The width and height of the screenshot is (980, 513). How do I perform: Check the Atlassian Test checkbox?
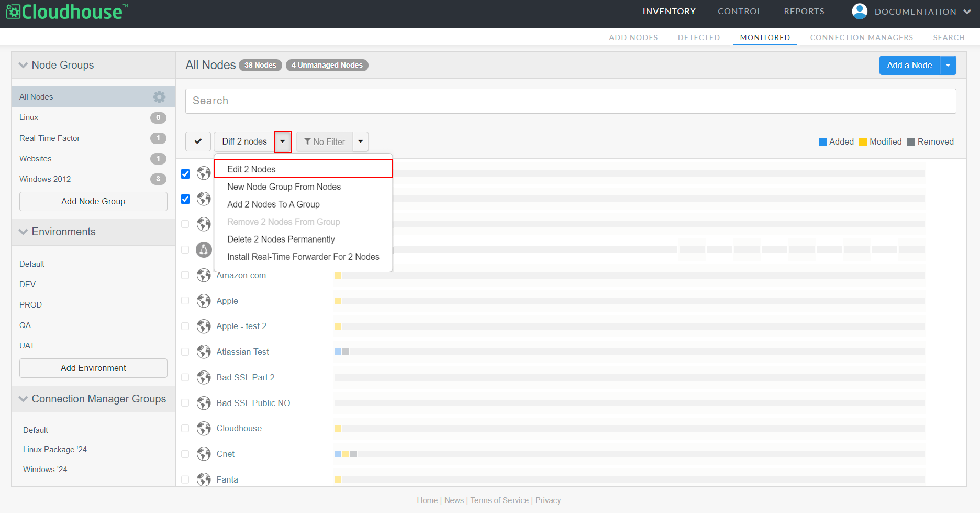(x=185, y=352)
